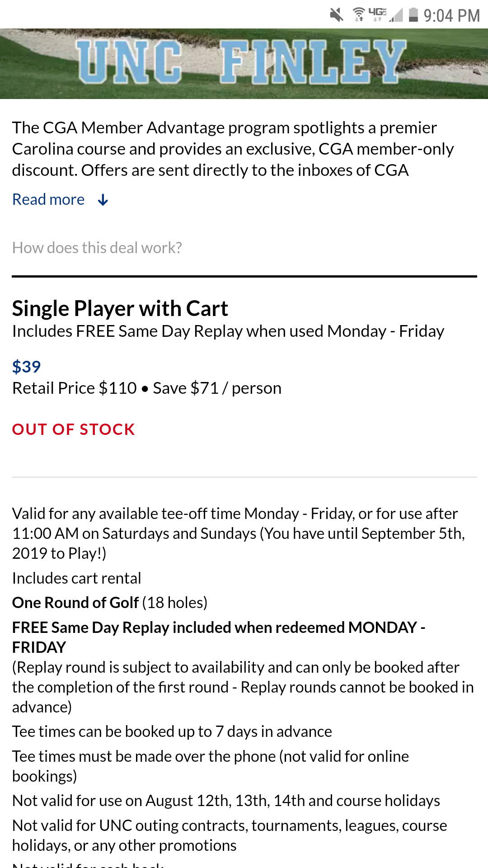This screenshot has width=488, height=868.
Task: Click the down arrow beside Read more
Action: 103,200
